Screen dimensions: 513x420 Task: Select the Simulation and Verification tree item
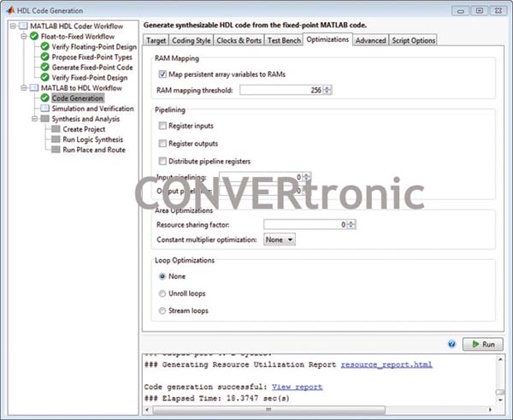click(x=92, y=109)
